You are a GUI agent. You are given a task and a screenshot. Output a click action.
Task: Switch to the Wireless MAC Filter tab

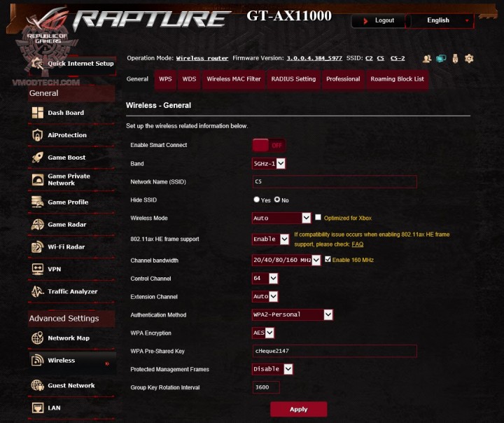point(234,79)
